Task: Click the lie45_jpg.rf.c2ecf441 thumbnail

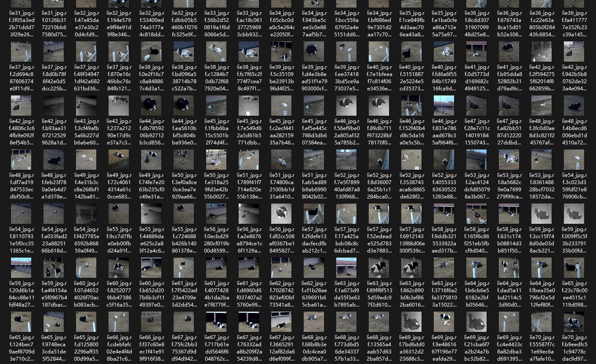Action: click(281, 106)
